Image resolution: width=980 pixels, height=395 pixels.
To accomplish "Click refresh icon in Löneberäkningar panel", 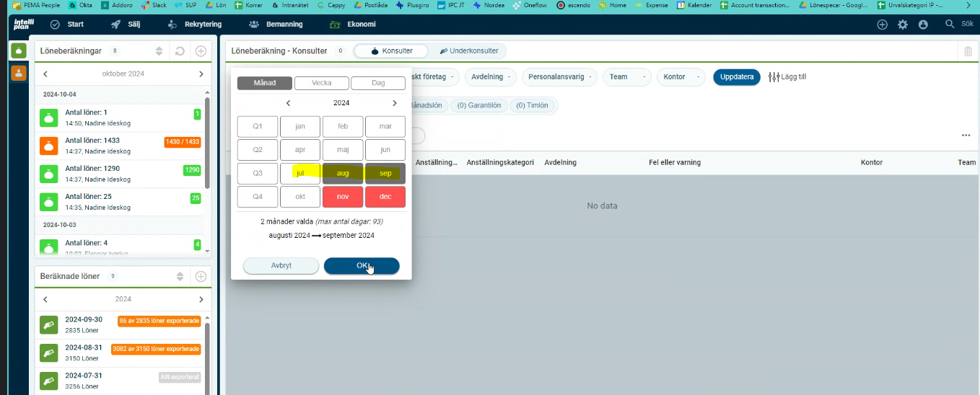I will 180,51.
